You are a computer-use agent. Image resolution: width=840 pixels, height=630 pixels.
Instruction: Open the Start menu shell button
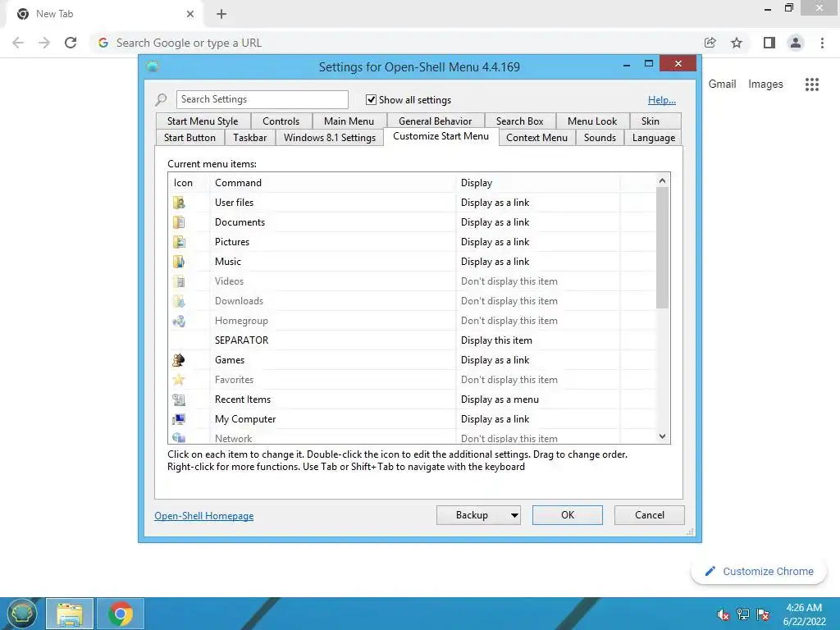click(21, 614)
